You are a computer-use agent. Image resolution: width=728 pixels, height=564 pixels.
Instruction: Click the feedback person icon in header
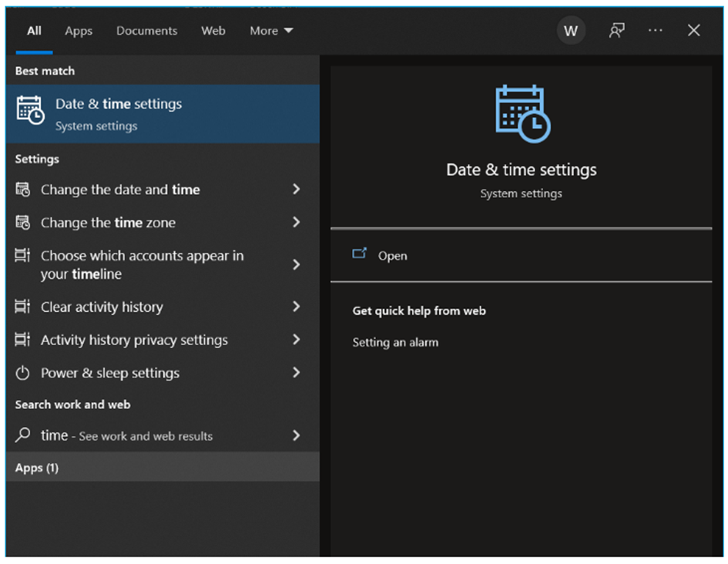coord(616,31)
